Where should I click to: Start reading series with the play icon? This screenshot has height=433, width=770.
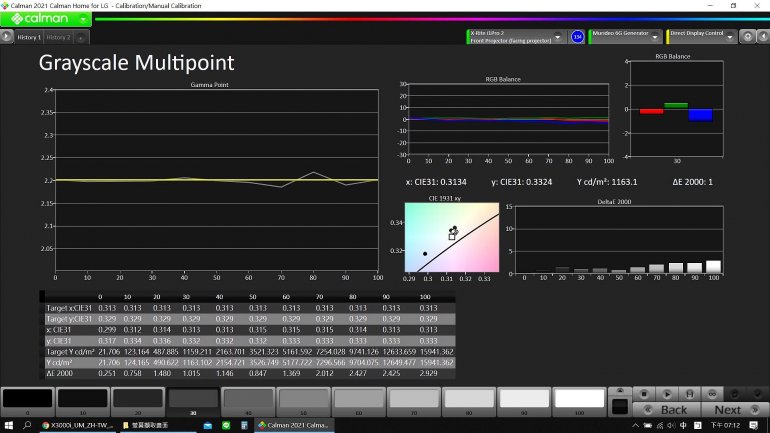(x=667, y=394)
